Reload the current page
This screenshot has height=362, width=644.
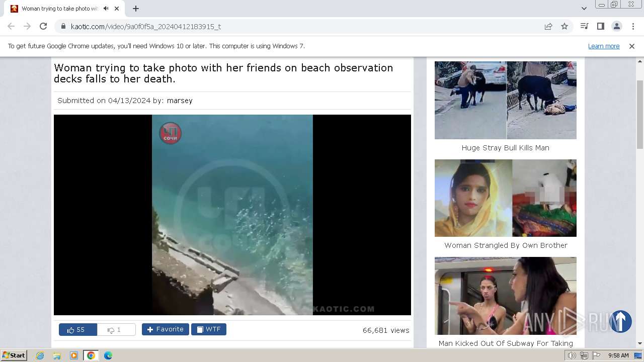click(x=43, y=26)
